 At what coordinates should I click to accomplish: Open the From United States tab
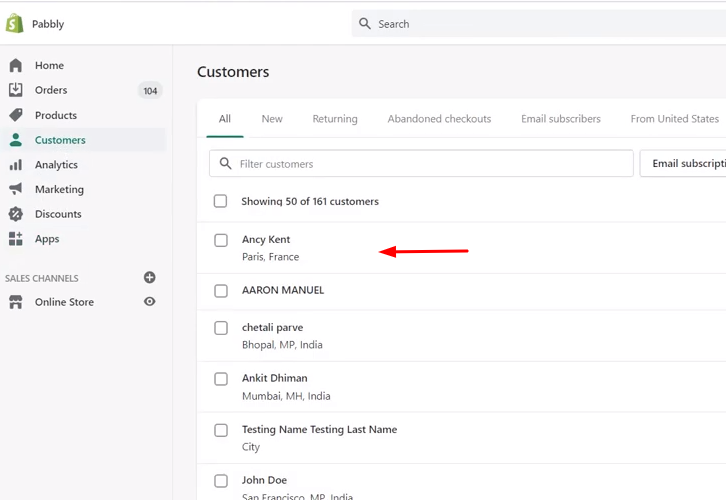pos(674,119)
